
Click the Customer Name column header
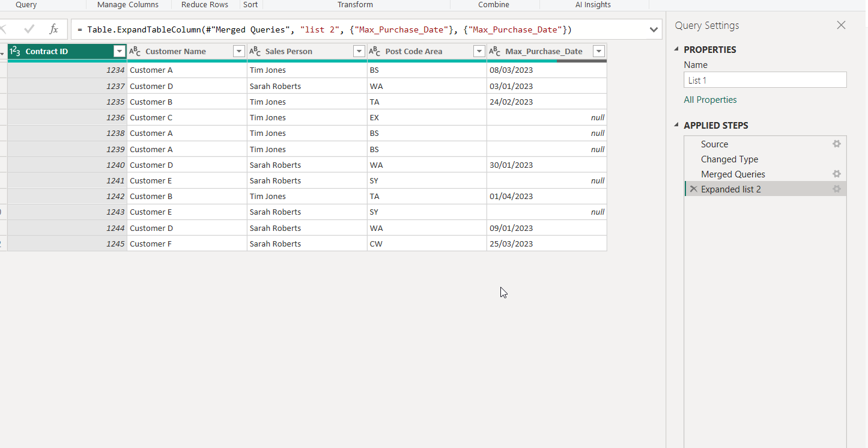coord(187,52)
